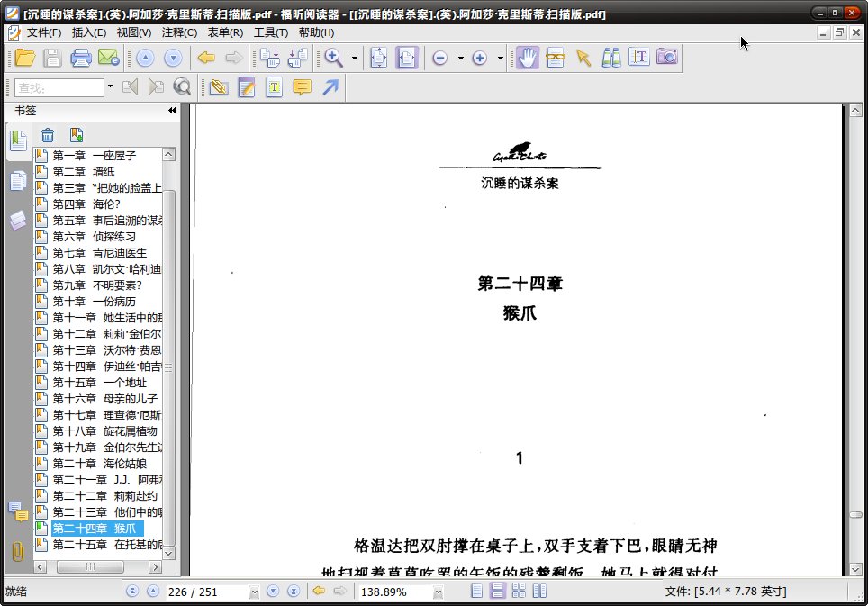The image size is (868, 606).
Task: Switch to the Bookmarks panel tab
Action: 18,140
